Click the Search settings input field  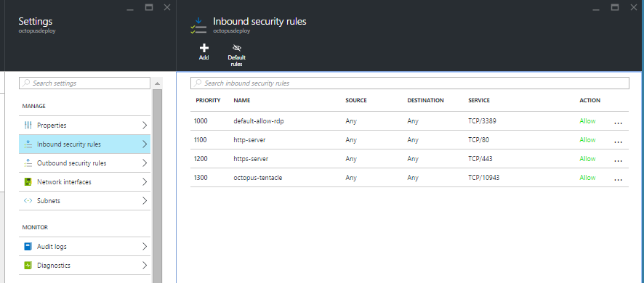84,83
